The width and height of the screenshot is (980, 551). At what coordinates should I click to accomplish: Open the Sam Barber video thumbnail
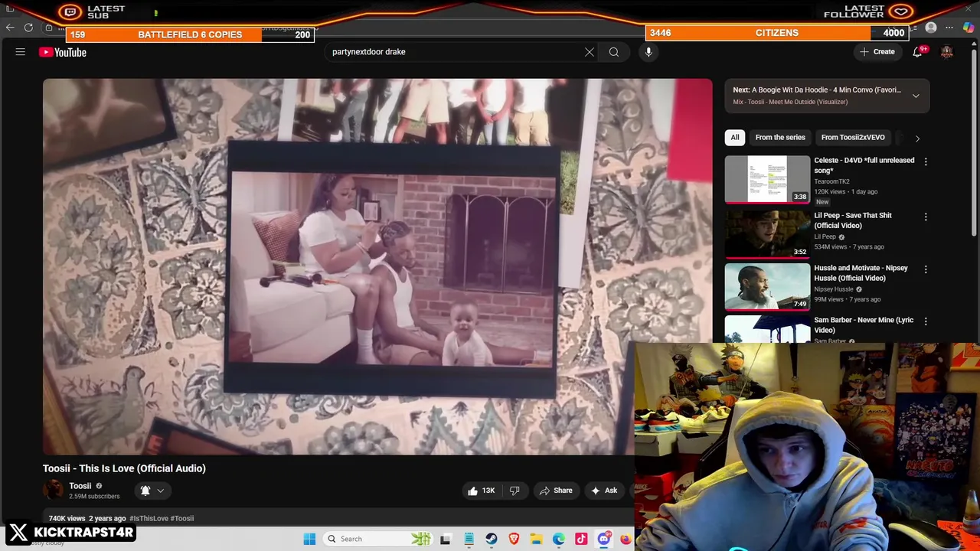(x=767, y=329)
